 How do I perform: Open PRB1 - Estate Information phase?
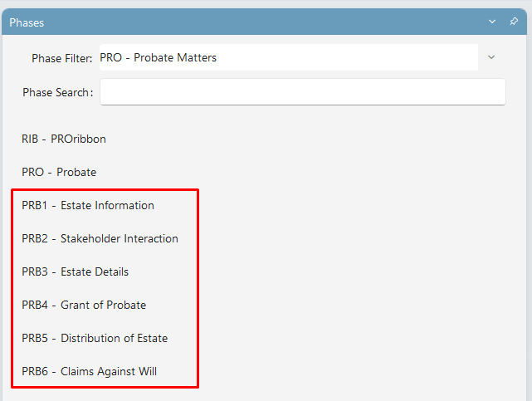point(88,206)
